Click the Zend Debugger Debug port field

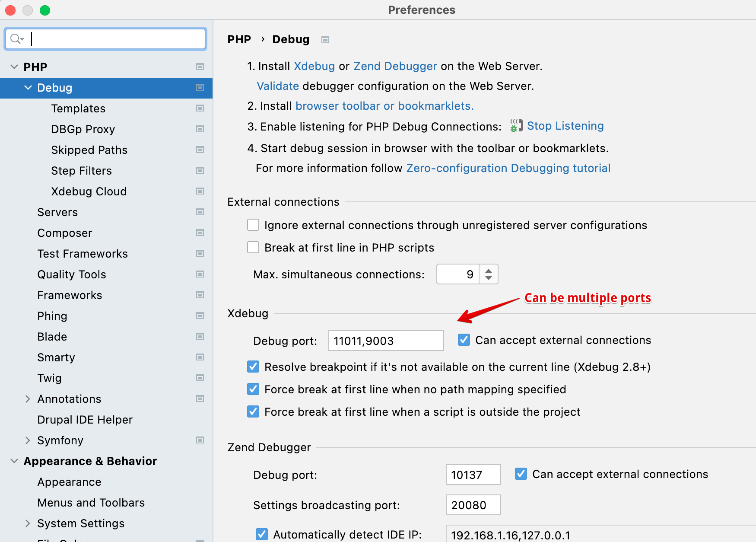tap(473, 475)
